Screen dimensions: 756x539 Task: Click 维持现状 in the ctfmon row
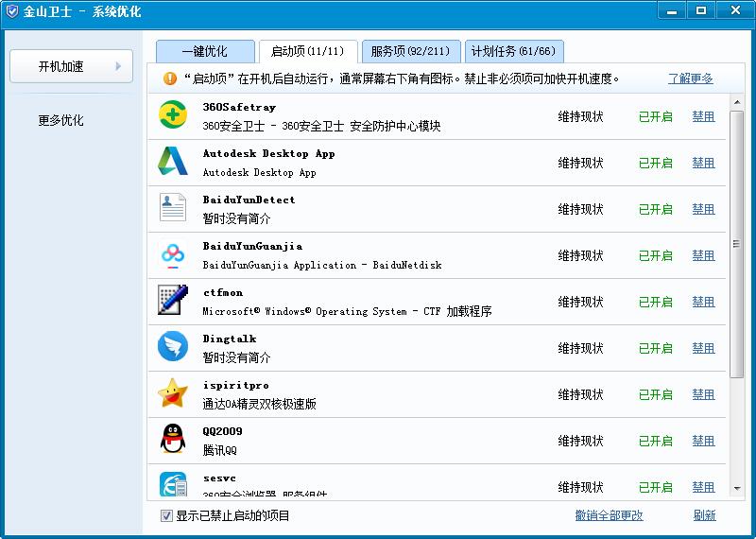pyautogui.click(x=580, y=302)
